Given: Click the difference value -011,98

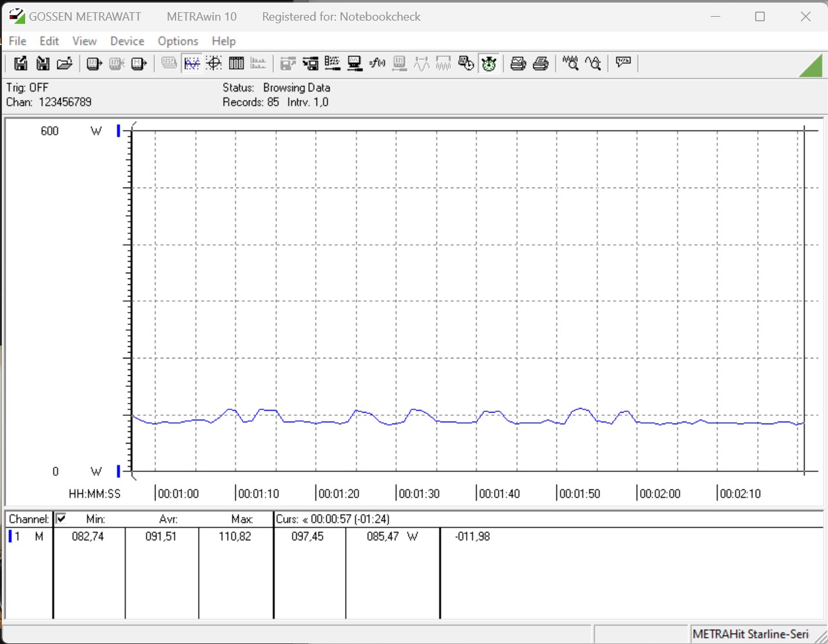Looking at the screenshot, I should pyautogui.click(x=473, y=536).
